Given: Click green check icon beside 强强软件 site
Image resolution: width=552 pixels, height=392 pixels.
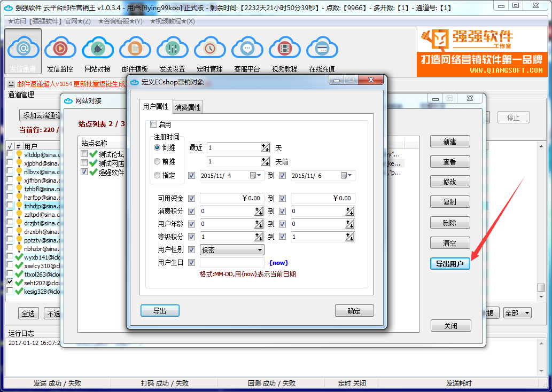Looking at the screenshot, I should (94, 172).
